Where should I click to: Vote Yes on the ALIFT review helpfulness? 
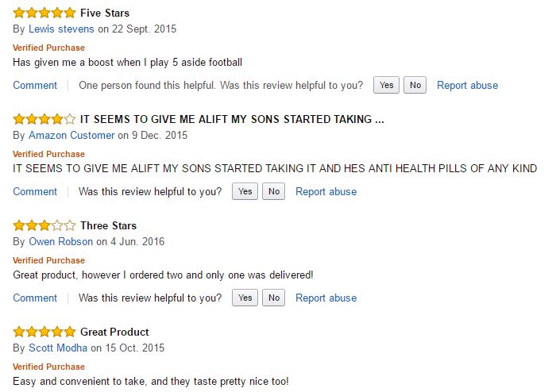245,191
